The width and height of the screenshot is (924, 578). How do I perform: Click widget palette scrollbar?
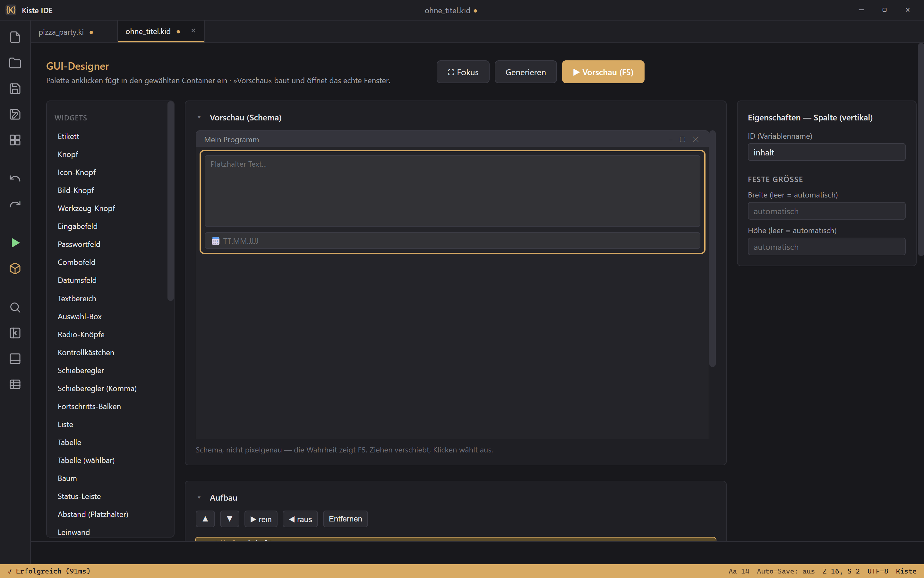[170, 201]
